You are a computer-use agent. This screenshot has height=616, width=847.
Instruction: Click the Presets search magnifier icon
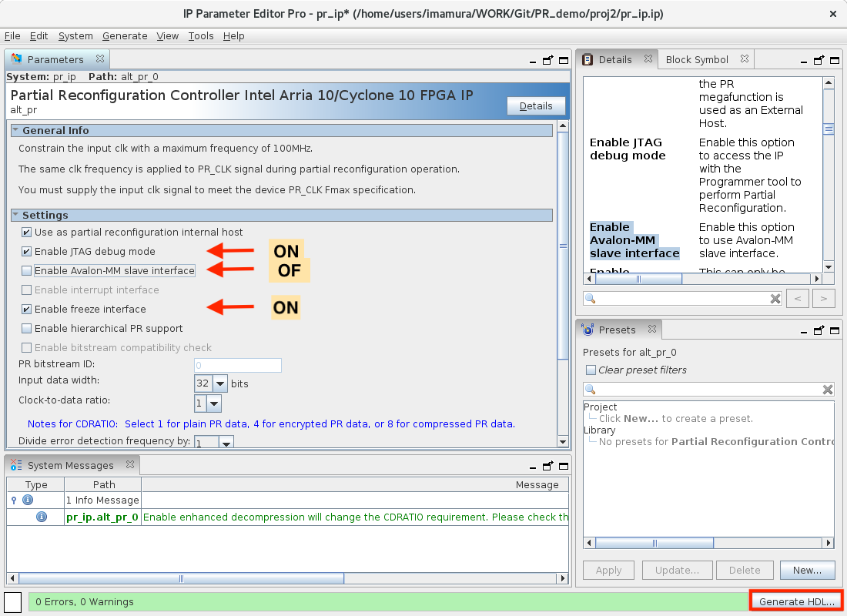click(x=590, y=389)
